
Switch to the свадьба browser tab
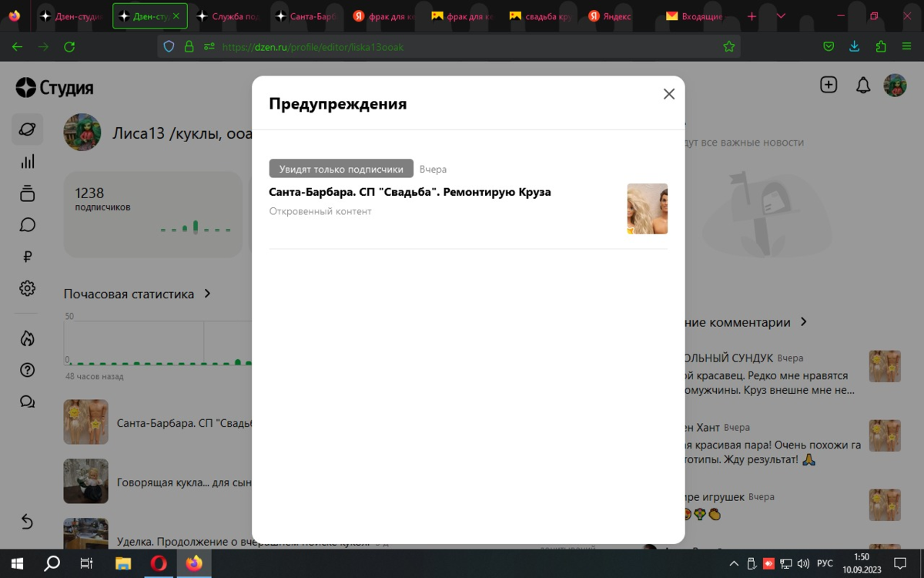(541, 16)
